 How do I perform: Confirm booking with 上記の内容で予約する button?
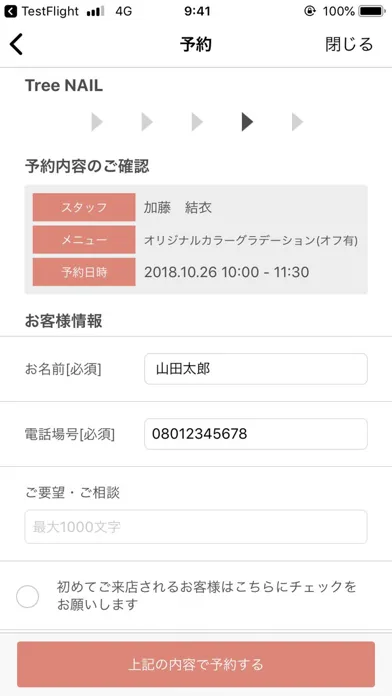coord(196,664)
